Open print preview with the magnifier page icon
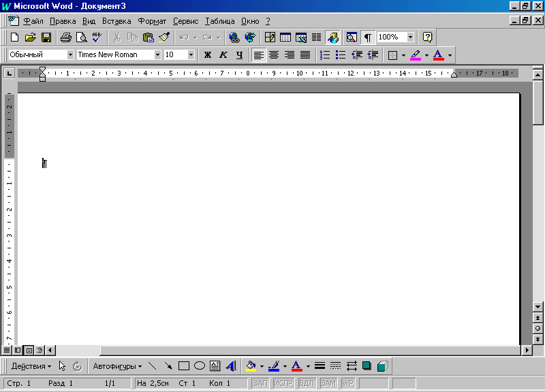The height and width of the screenshot is (392, 545). pyautogui.click(x=81, y=37)
